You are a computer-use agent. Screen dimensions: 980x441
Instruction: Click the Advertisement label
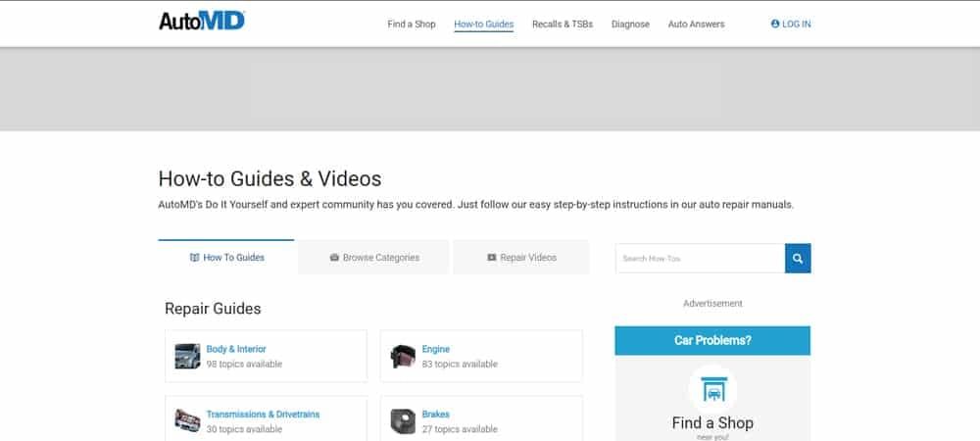tap(712, 304)
